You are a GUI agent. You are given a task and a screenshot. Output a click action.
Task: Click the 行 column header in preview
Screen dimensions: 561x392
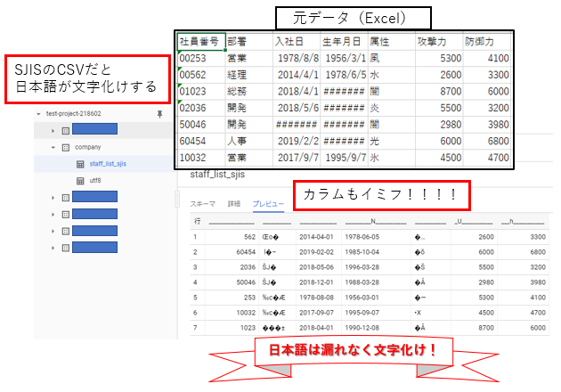(198, 221)
